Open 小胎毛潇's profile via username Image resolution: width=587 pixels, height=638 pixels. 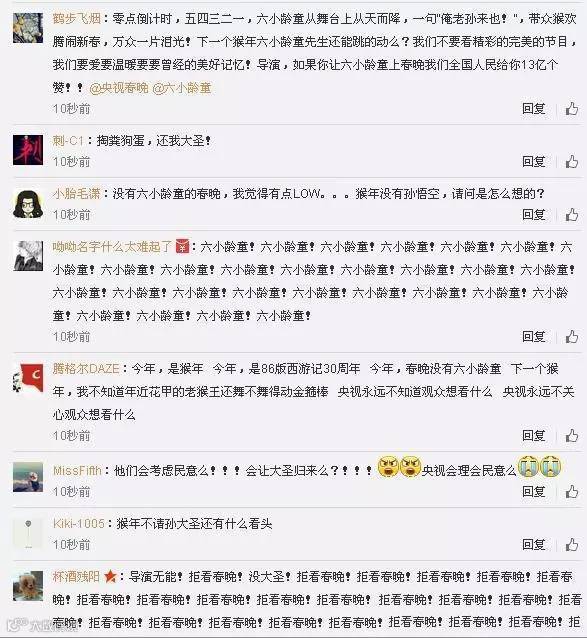pyautogui.click(x=76, y=193)
